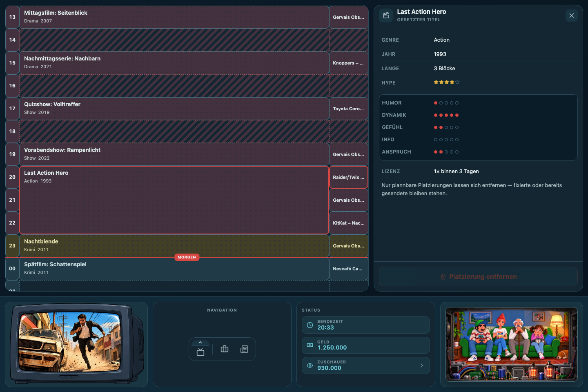Close the Last Action Hero details panel
Viewport: 588px width, 392px height.
click(x=572, y=16)
